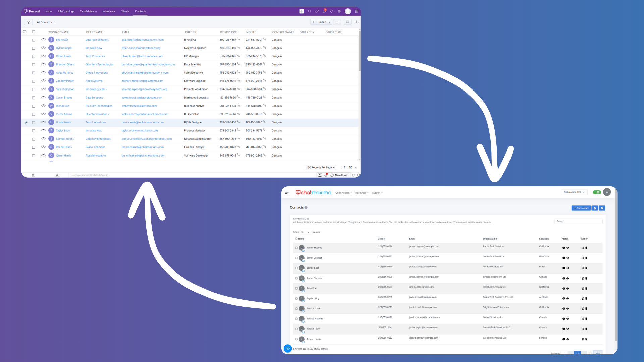Check the checkbox for Eva Foster
Screen dimensions: 644x362
coord(34,40)
